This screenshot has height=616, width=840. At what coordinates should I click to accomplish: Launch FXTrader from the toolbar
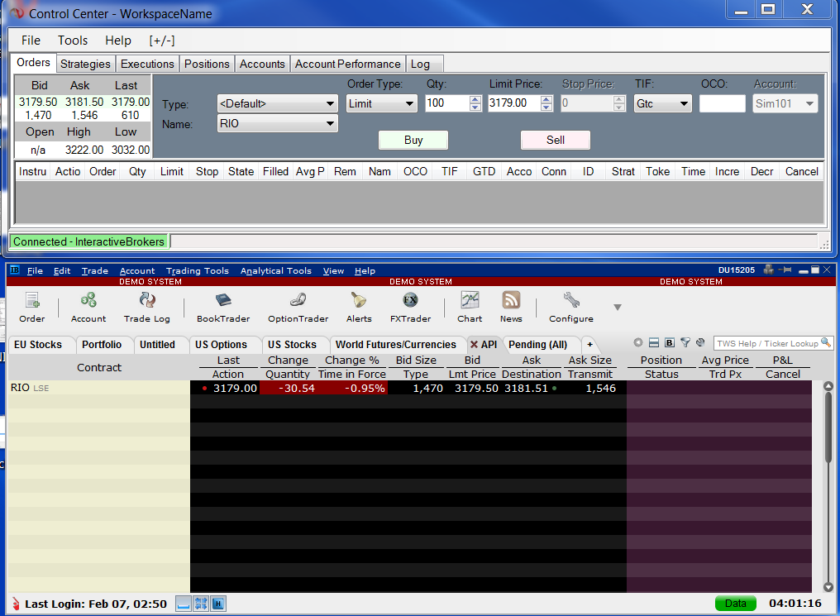tap(410, 307)
